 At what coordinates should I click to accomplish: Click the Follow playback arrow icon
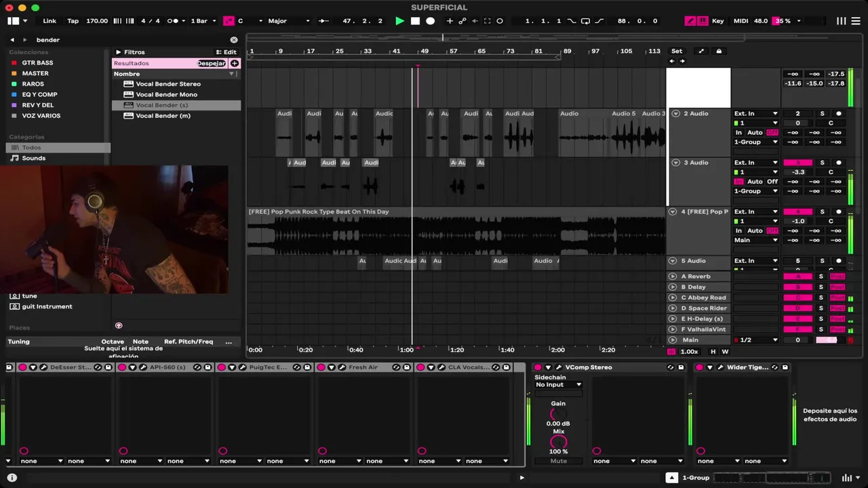323,21
